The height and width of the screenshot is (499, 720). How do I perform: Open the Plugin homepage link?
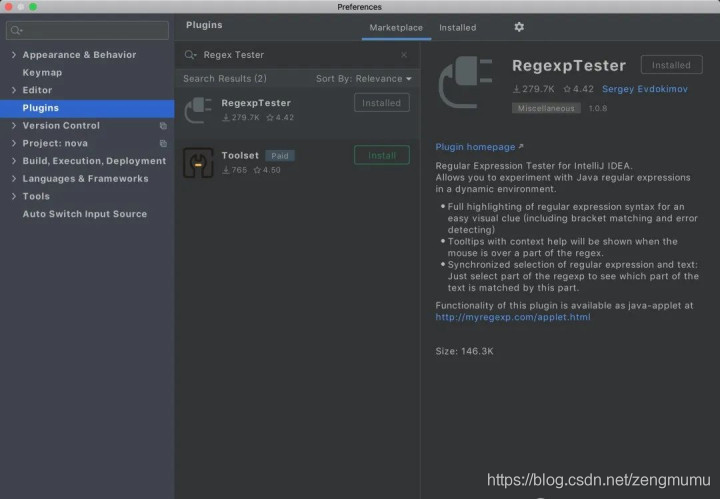[475, 147]
